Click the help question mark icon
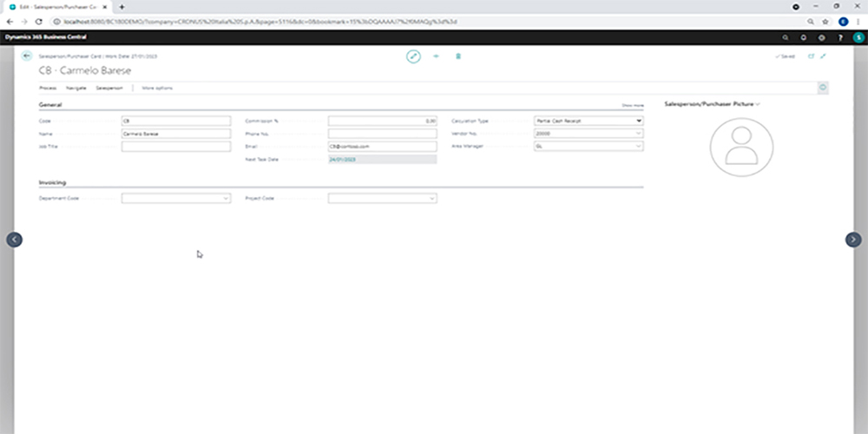The height and width of the screenshot is (434, 868). 839,38
